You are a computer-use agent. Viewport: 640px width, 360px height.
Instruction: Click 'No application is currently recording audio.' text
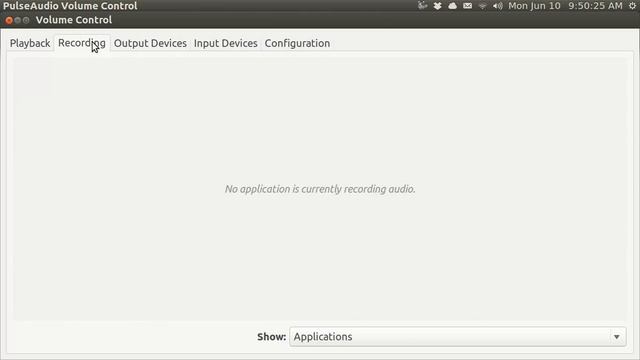tap(320, 189)
